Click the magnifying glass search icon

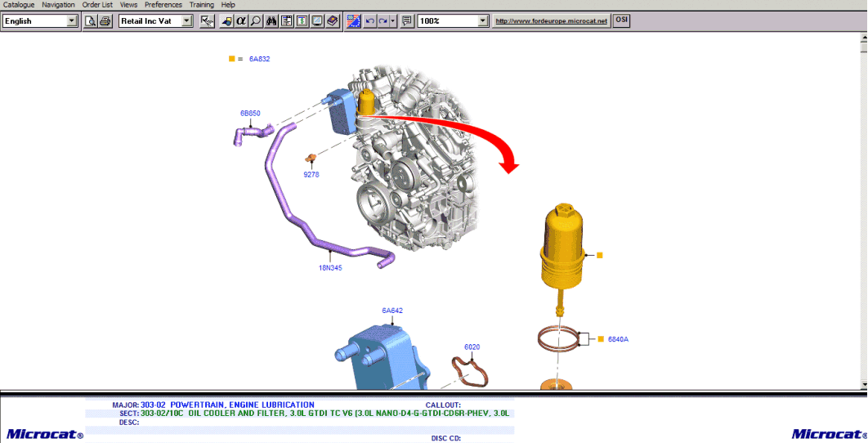256,21
